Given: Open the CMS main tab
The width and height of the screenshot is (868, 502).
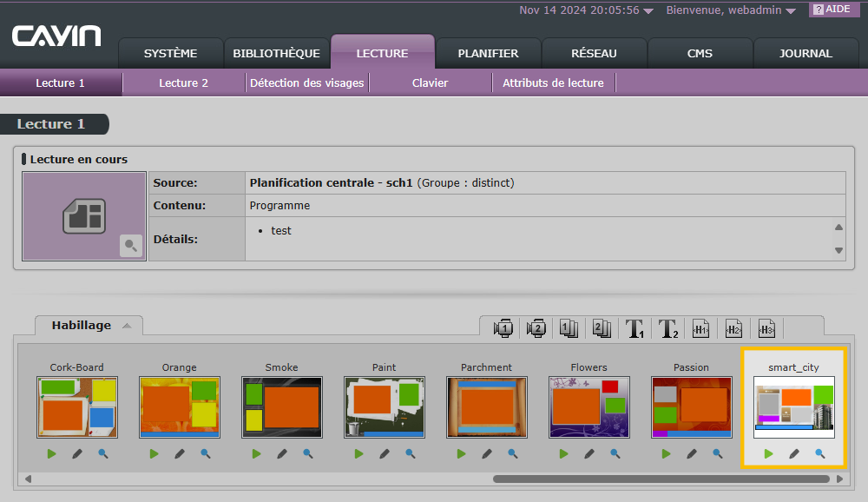Looking at the screenshot, I should (x=700, y=53).
